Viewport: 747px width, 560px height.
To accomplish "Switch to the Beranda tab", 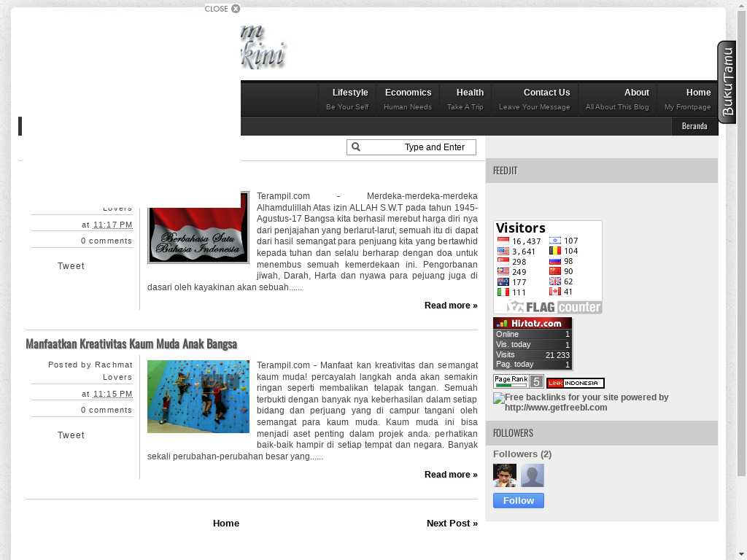I will tap(694, 126).
